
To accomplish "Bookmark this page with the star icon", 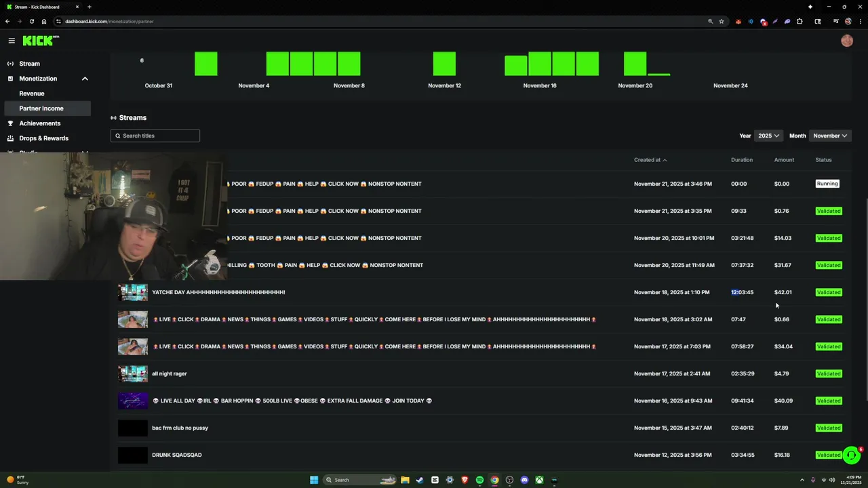I will (x=722, y=21).
